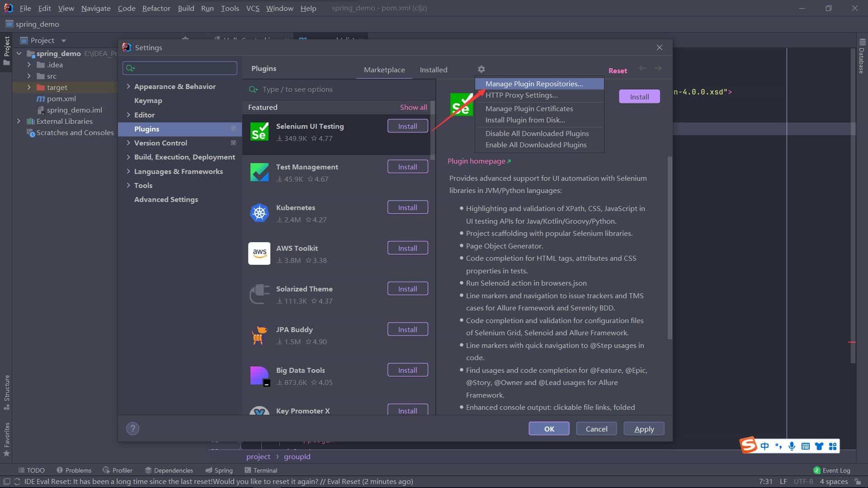The width and height of the screenshot is (868, 488).
Task: Expand the Editor settings group
Action: click(128, 115)
